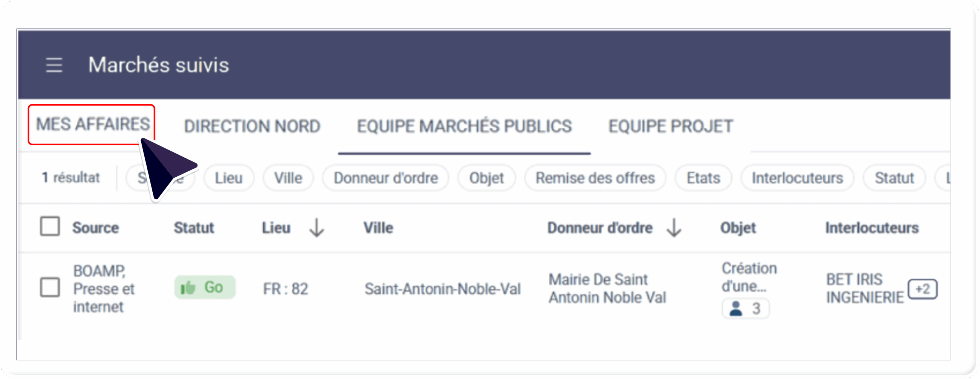Click the Lieu column sort arrow
The width and height of the screenshot is (980, 379).
pyautogui.click(x=317, y=228)
